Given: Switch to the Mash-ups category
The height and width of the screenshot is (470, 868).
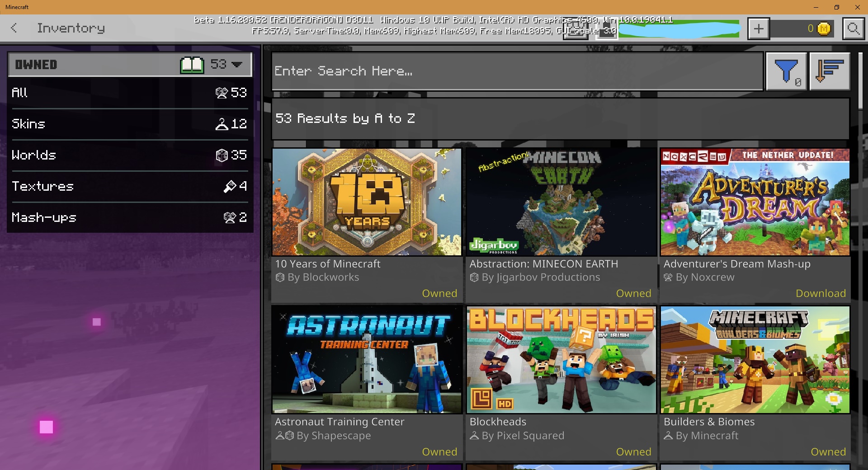Looking at the screenshot, I should pyautogui.click(x=130, y=217).
